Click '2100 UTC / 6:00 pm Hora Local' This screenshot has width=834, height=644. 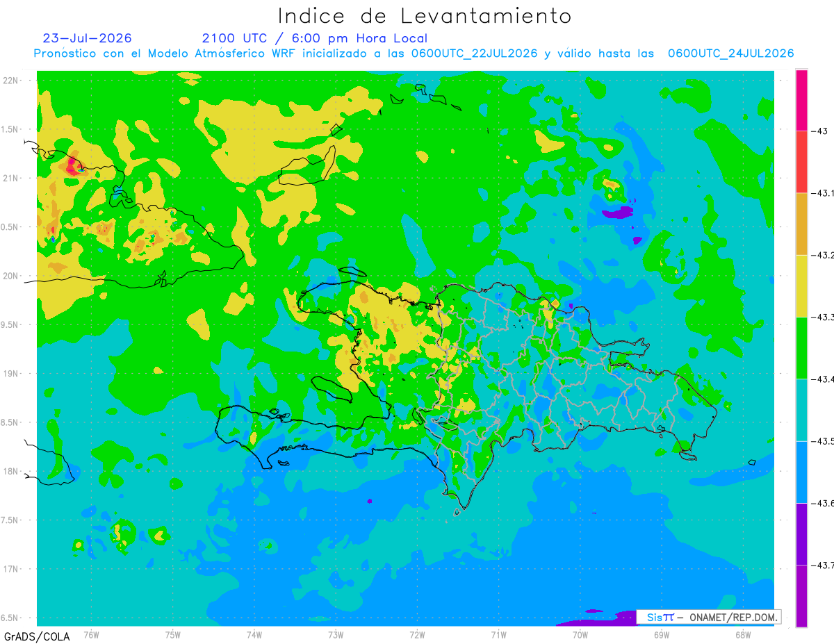point(315,38)
